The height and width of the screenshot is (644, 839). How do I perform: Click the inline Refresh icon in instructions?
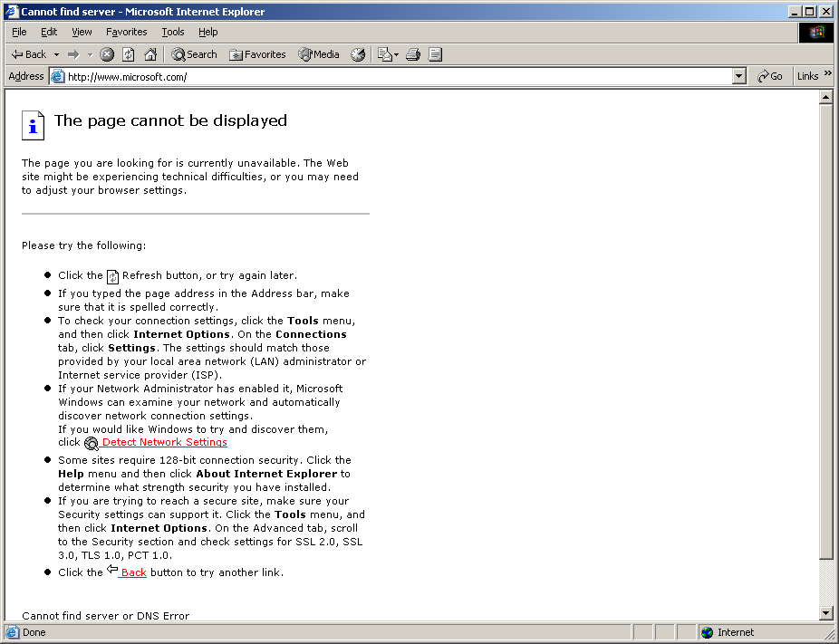pyautogui.click(x=112, y=276)
